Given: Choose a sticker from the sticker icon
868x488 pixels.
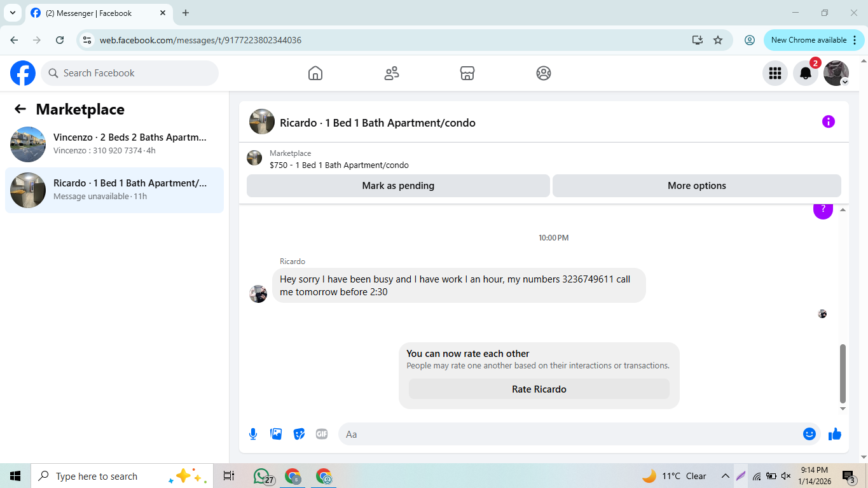Looking at the screenshot, I should (x=299, y=434).
